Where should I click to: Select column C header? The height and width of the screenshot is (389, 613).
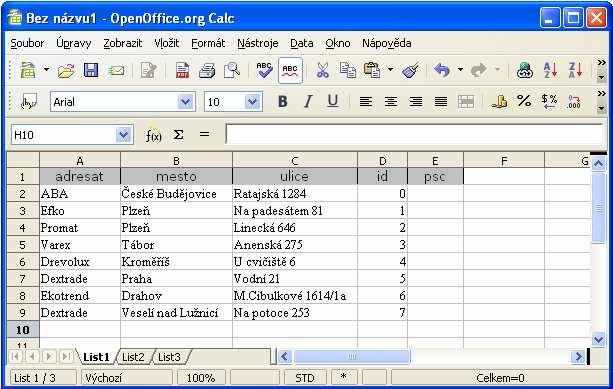tap(295, 161)
